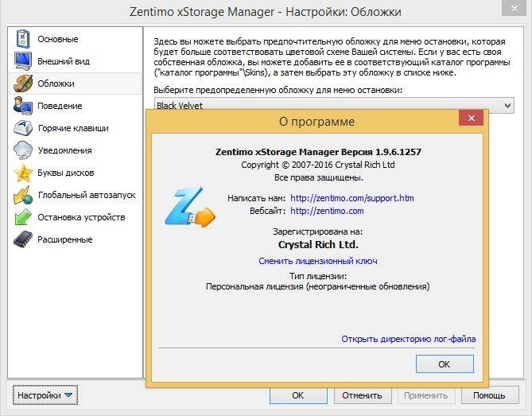Viewport: 532px width, 416px height.
Task: Open the http://zentimo.com website link
Action: 327,211
